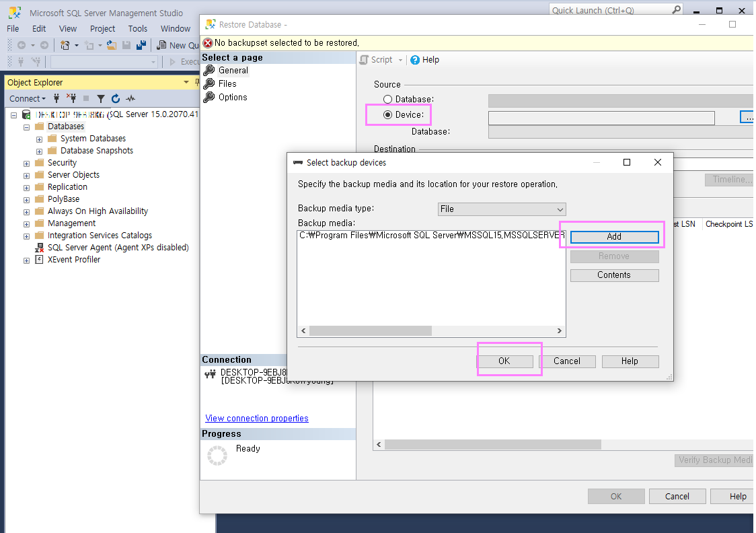
Task: Click Disconnect plug icon in Object Explorer
Action: click(71, 98)
